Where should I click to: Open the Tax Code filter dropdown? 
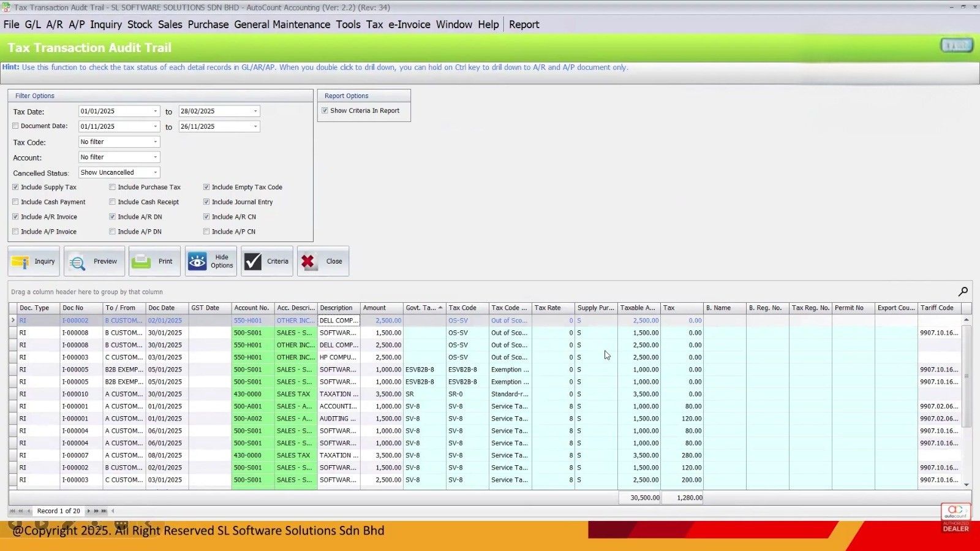pyautogui.click(x=156, y=142)
